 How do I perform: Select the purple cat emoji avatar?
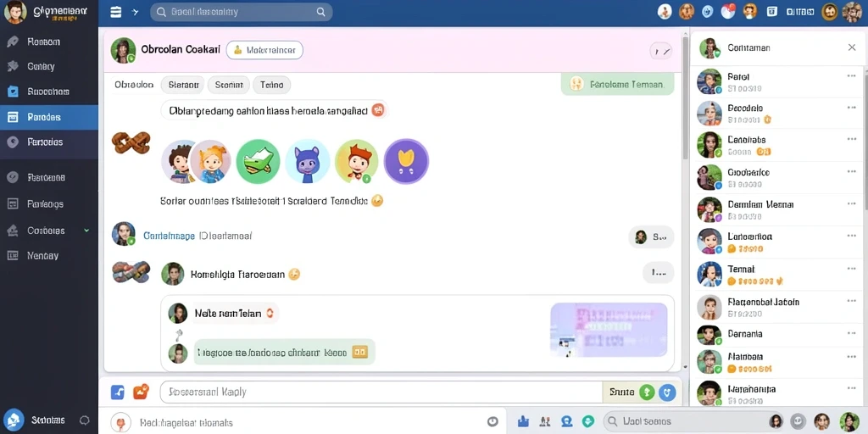(307, 162)
